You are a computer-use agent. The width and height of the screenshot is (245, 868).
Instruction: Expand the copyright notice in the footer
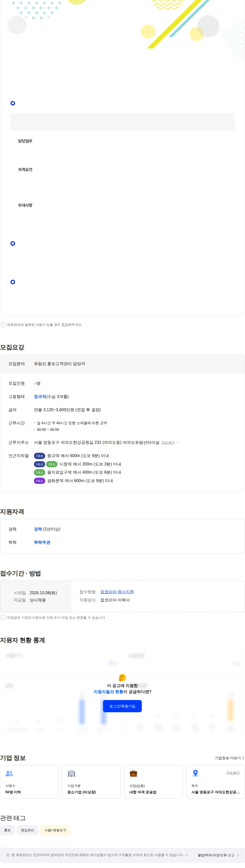[x=187, y=855]
